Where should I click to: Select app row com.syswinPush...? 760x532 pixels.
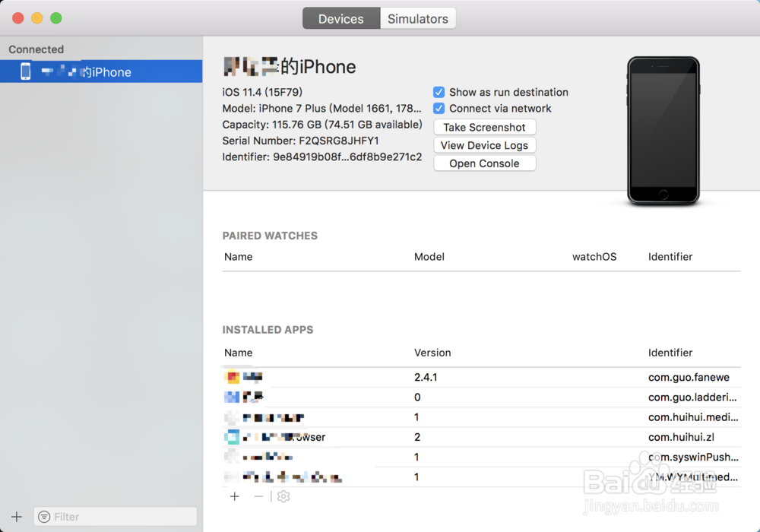481,457
